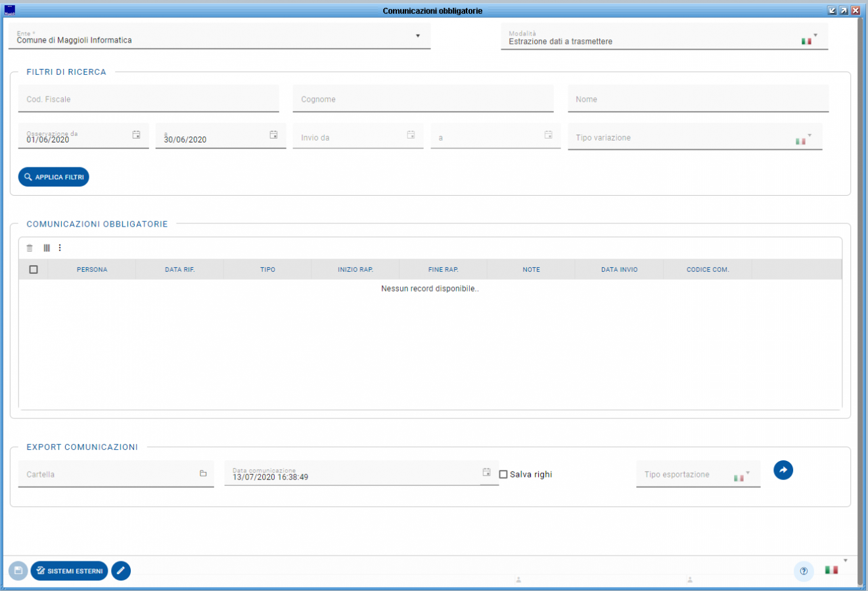Open the Tipo esportazione dropdown
The height and width of the screenshot is (591, 868).
[748, 472]
